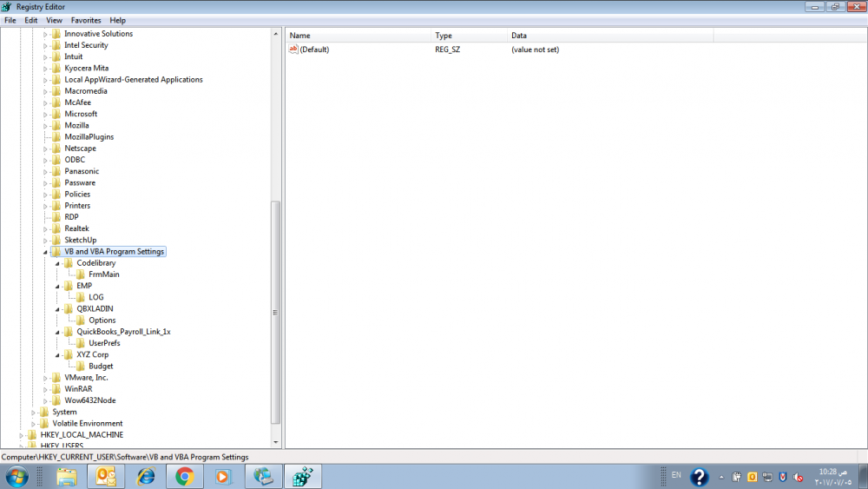Click the Mozilla folder icon
The height and width of the screenshot is (489, 868).
pos(56,126)
